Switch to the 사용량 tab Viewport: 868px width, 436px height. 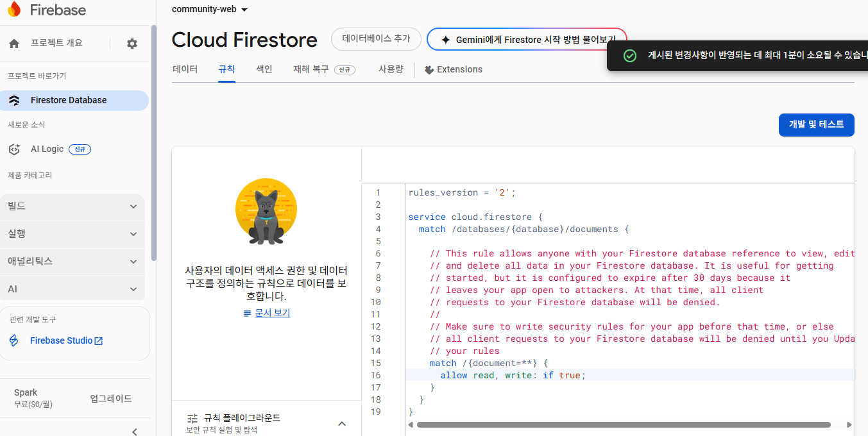pos(391,69)
